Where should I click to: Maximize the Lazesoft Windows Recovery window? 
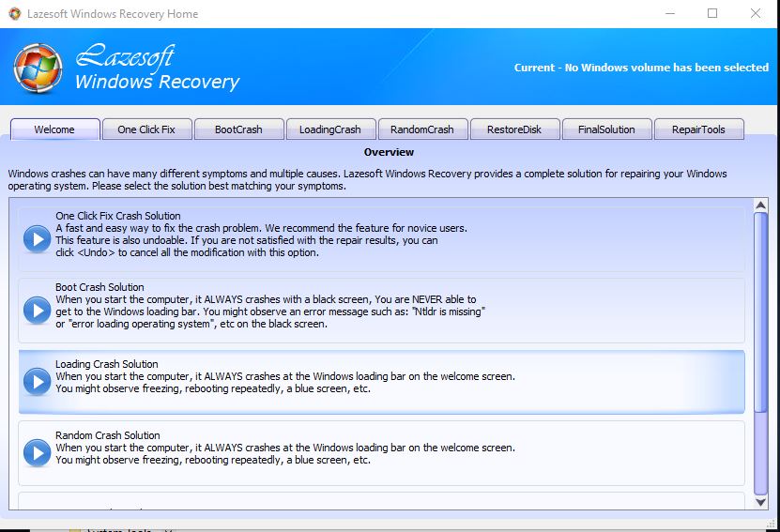pos(712,13)
